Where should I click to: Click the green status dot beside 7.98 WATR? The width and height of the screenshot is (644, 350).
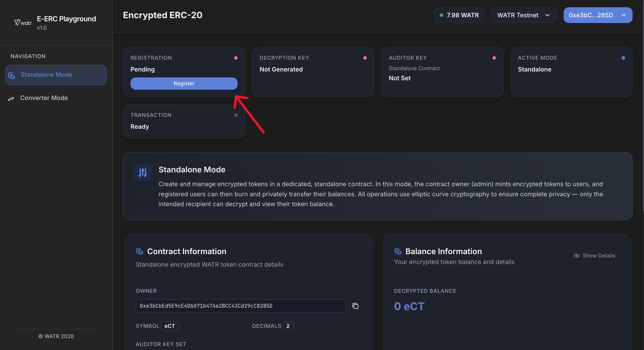441,15
